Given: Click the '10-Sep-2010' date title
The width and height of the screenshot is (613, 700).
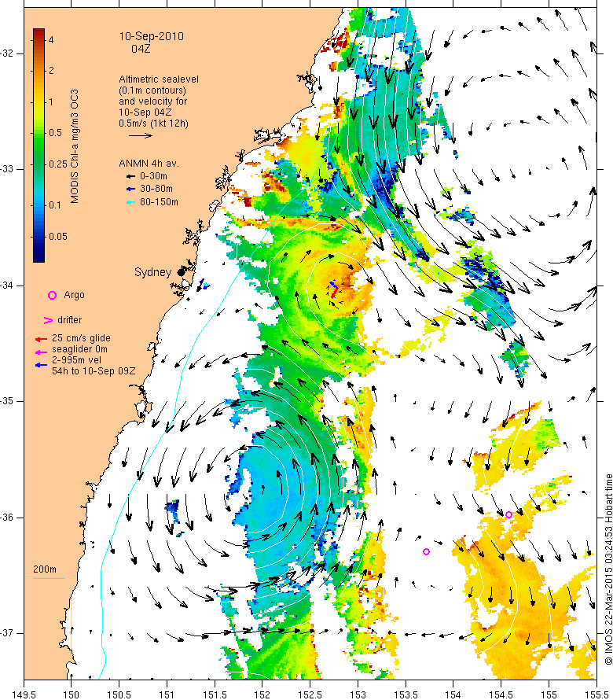Looking at the screenshot, I should tap(151, 36).
